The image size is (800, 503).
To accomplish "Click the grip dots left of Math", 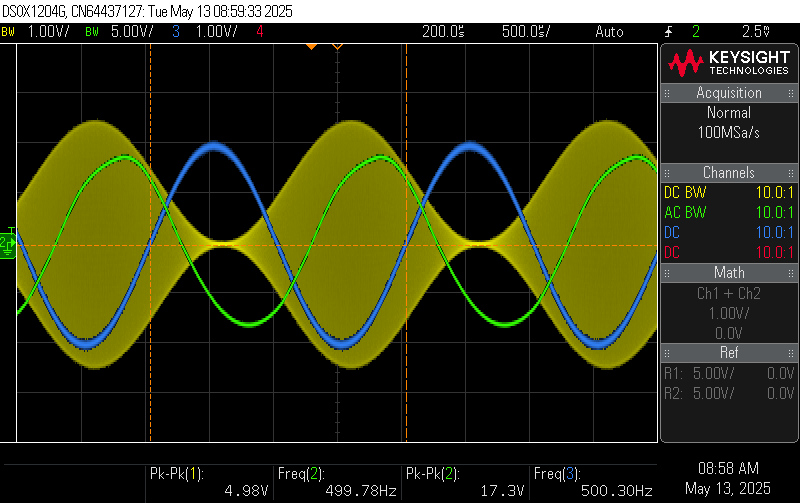I will coord(667,273).
